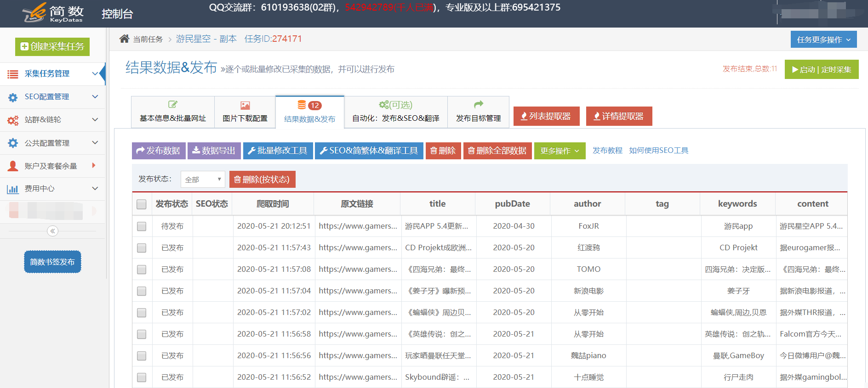868x388 pixels.
Task: Open the 列表提取器 button
Action: coord(546,116)
